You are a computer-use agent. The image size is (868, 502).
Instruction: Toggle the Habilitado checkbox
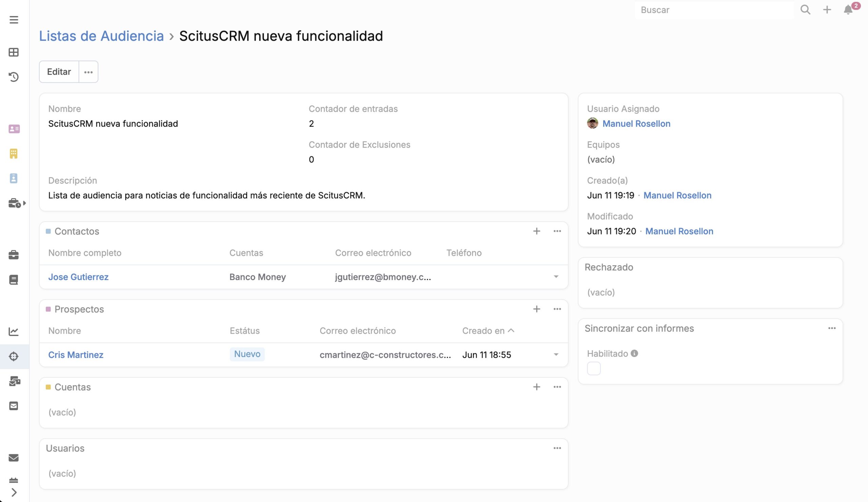(593, 369)
